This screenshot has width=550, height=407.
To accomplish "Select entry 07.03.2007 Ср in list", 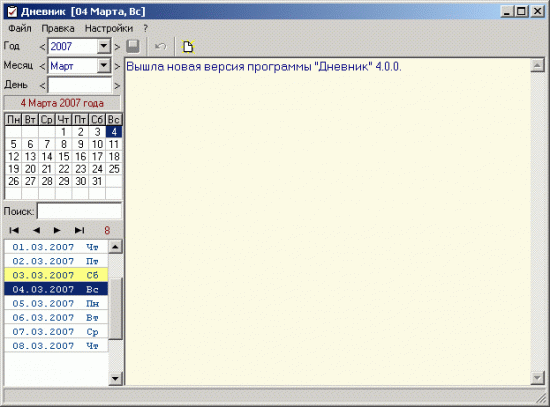I will point(56,332).
